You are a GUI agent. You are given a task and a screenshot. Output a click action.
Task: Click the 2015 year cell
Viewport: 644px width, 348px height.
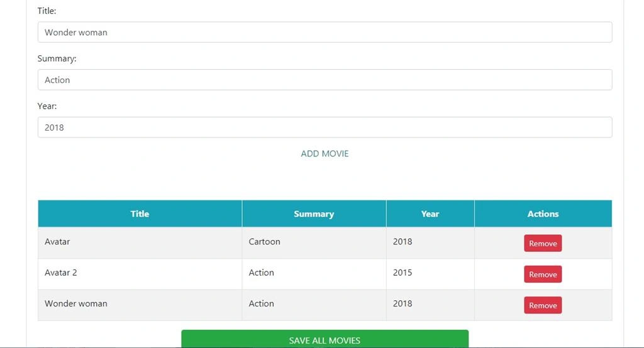point(430,274)
